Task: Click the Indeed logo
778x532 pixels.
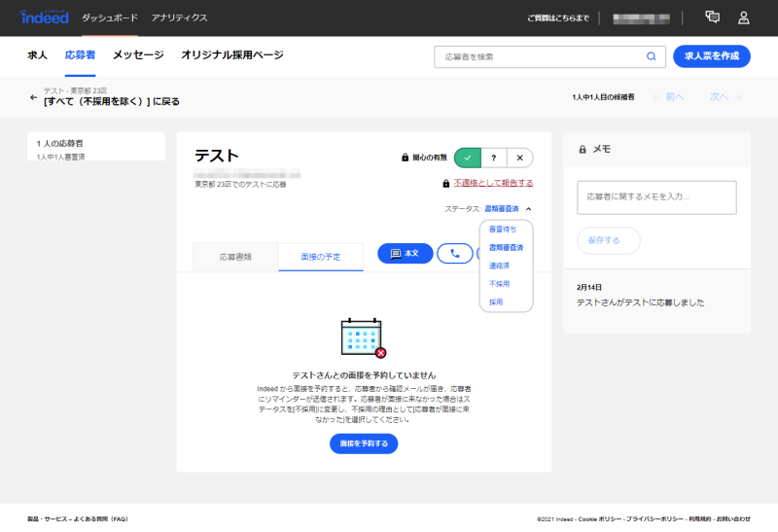Action: point(44,18)
